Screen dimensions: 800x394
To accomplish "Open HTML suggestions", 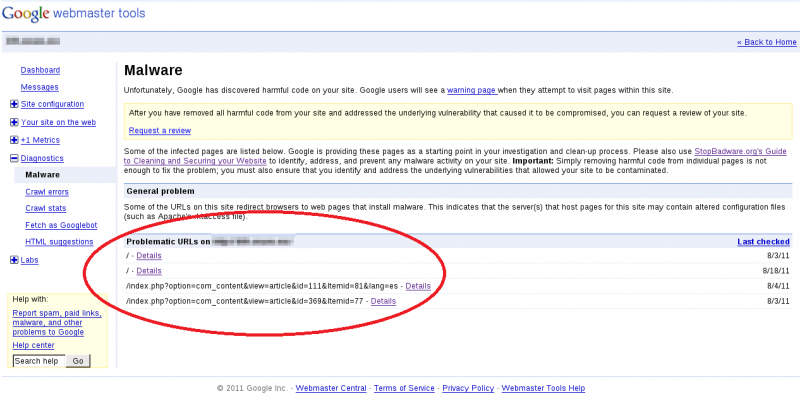I will 59,242.
